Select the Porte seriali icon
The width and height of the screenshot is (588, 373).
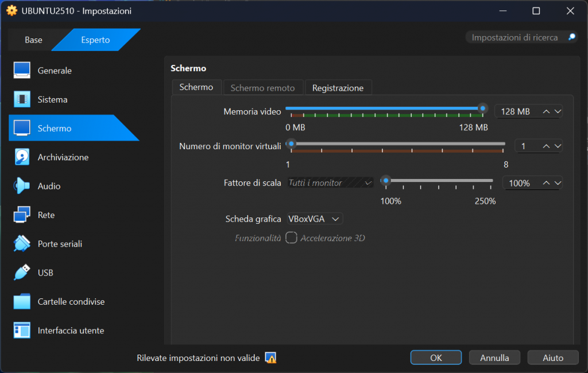(22, 244)
